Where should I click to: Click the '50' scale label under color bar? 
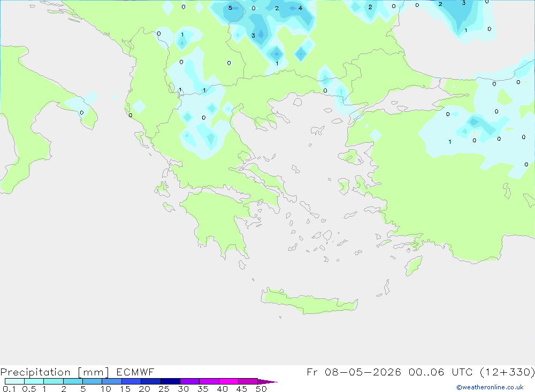point(262,389)
